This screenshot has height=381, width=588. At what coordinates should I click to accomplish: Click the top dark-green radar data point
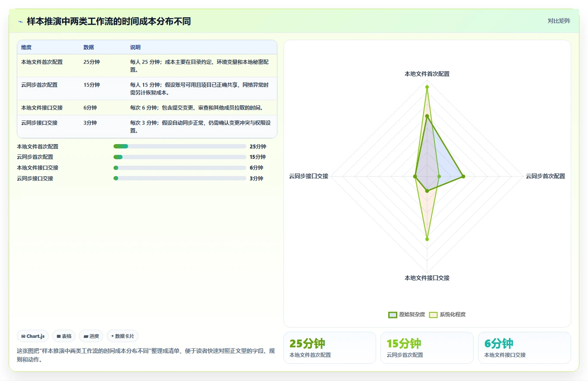point(427,116)
